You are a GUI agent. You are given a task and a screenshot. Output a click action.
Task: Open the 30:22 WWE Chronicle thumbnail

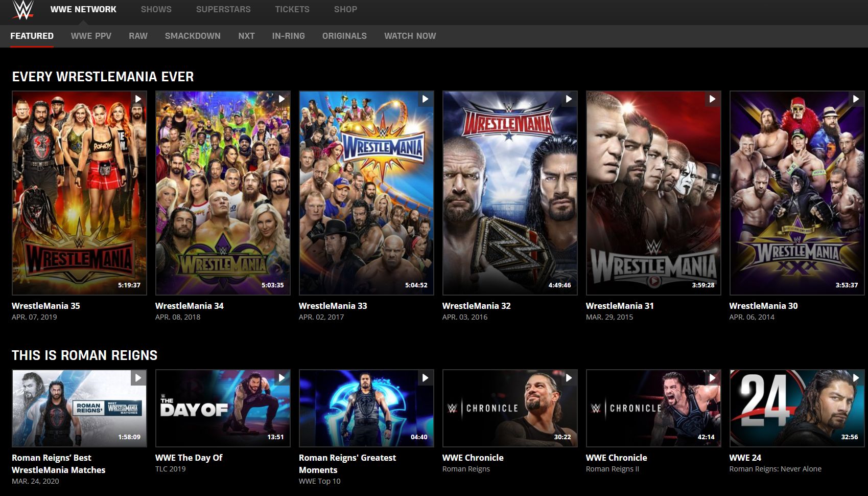[x=510, y=408]
